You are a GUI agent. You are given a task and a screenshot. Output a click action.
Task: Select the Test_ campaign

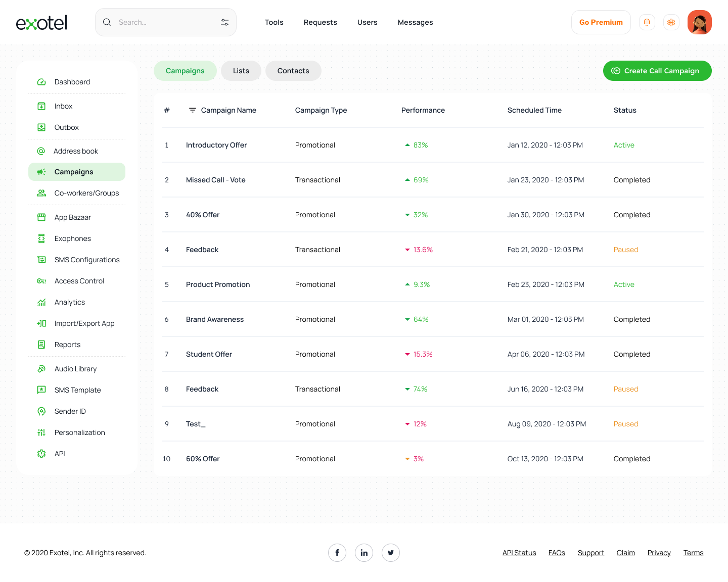coord(196,424)
